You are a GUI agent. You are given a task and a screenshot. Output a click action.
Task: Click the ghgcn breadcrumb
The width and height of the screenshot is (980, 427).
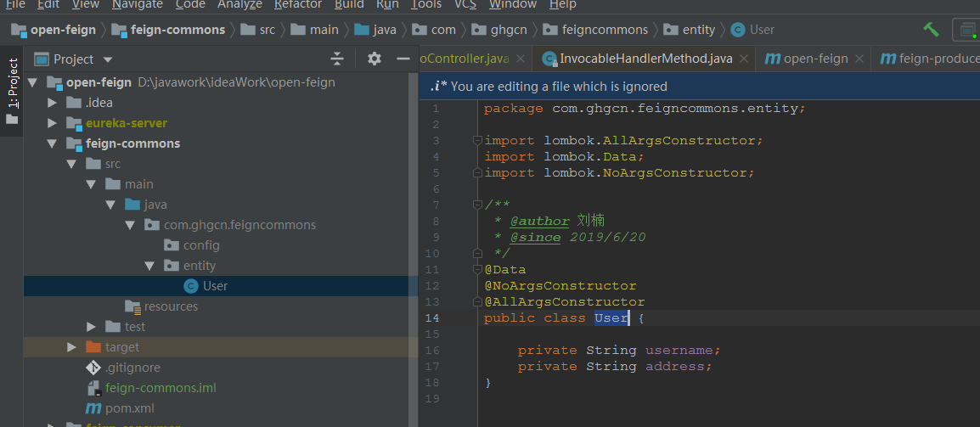click(x=499, y=30)
